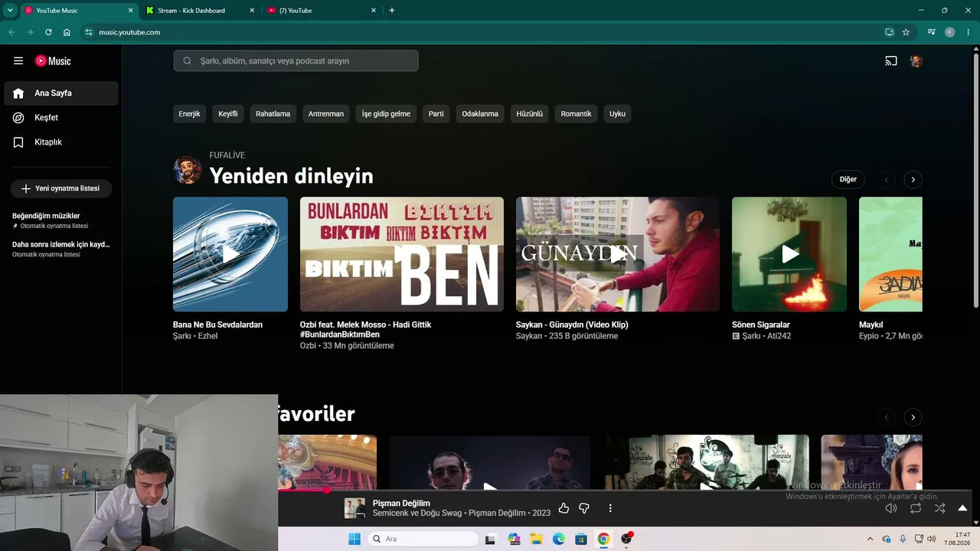Focus the song search field
The height and width of the screenshot is (551, 980).
(x=296, y=61)
